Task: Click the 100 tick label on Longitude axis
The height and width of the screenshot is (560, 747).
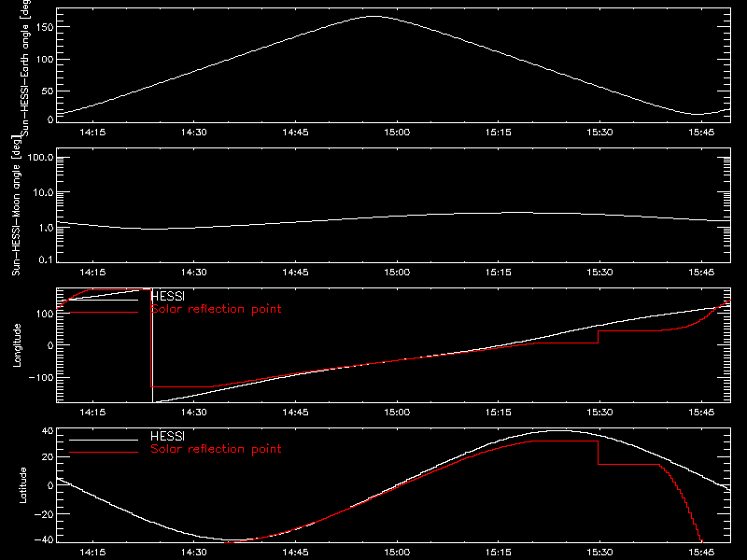Action: (x=44, y=314)
